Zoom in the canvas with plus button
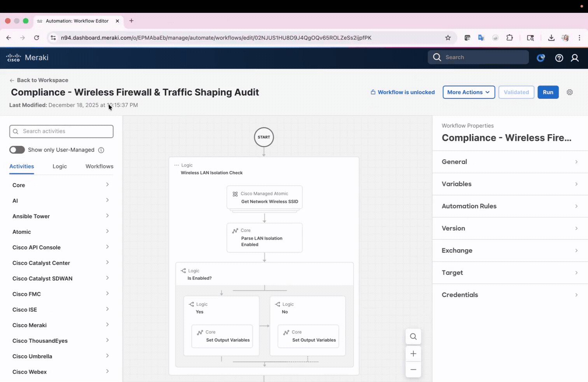 click(413, 354)
